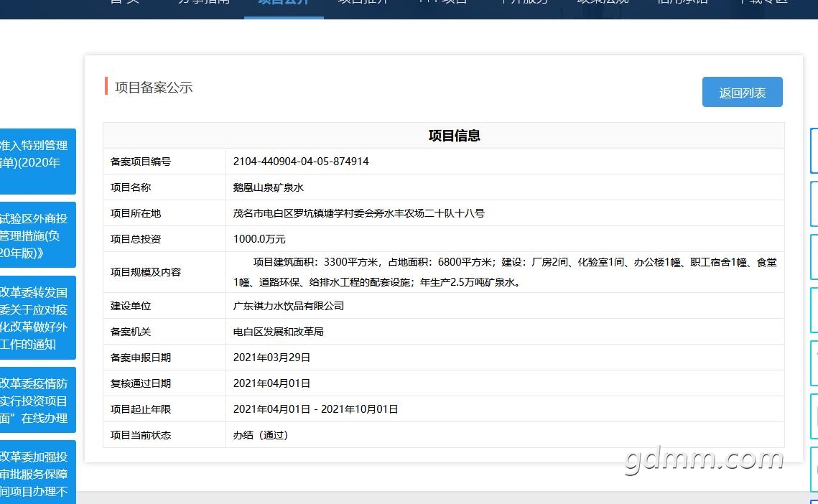Select the 复核通过日期 value 2021年04月01日

(x=271, y=383)
